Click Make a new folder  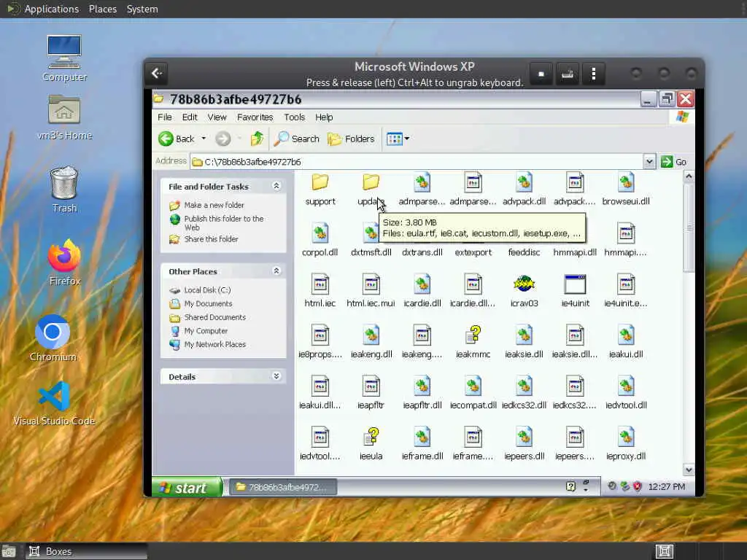[214, 205]
